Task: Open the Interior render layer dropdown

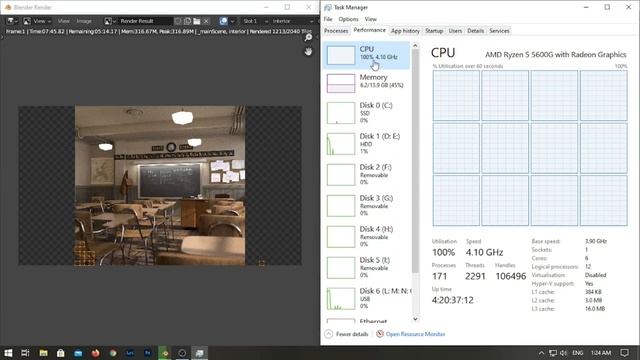Action: (292, 21)
